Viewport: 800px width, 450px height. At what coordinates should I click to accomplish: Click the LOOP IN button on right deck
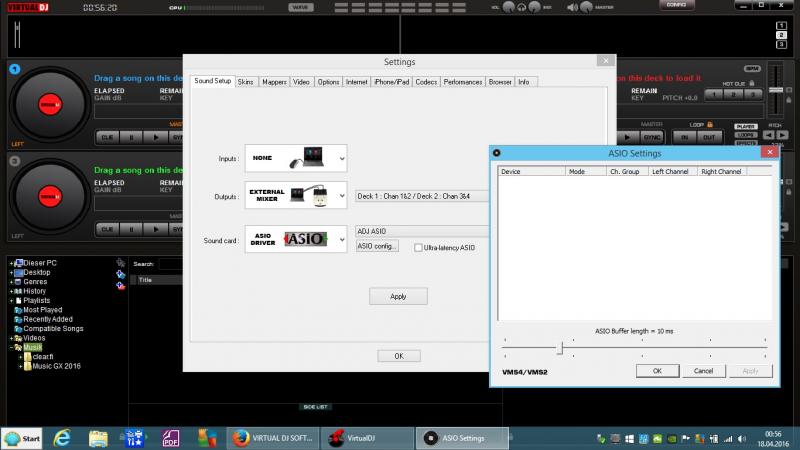pos(683,136)
